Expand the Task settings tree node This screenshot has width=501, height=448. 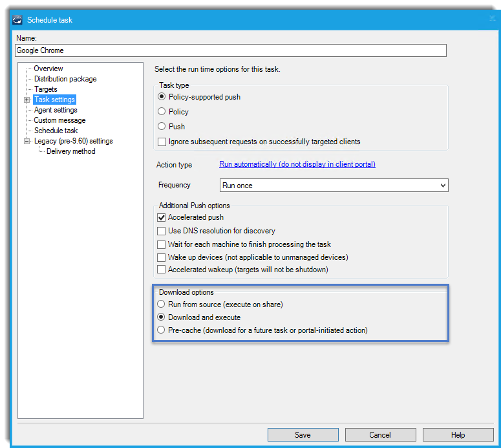pyautogui.click(x=27, y=100)
